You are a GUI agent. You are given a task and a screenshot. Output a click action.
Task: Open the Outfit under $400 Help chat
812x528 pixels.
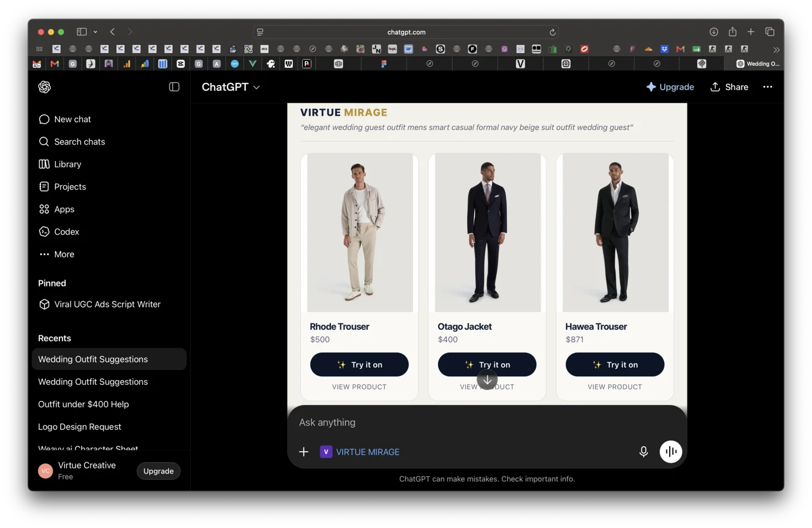click(109, 404)
